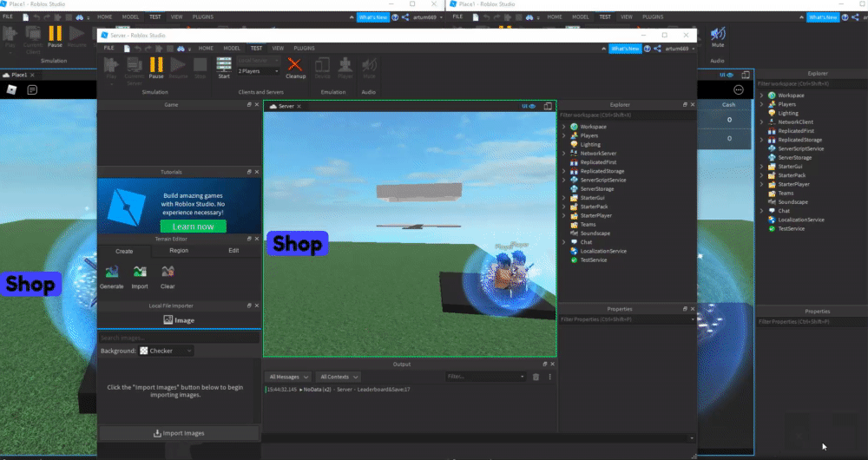Image resolution: width=868 pixels, height=460 pixels.
Task: Click the Import Images button
Action: pyautogui.click(x=179, y=433)
